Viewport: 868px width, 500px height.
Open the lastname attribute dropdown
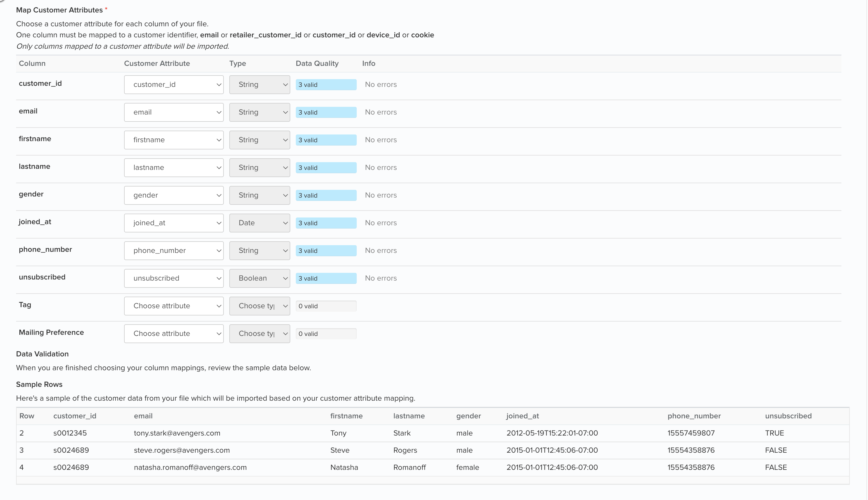(174, 168)
